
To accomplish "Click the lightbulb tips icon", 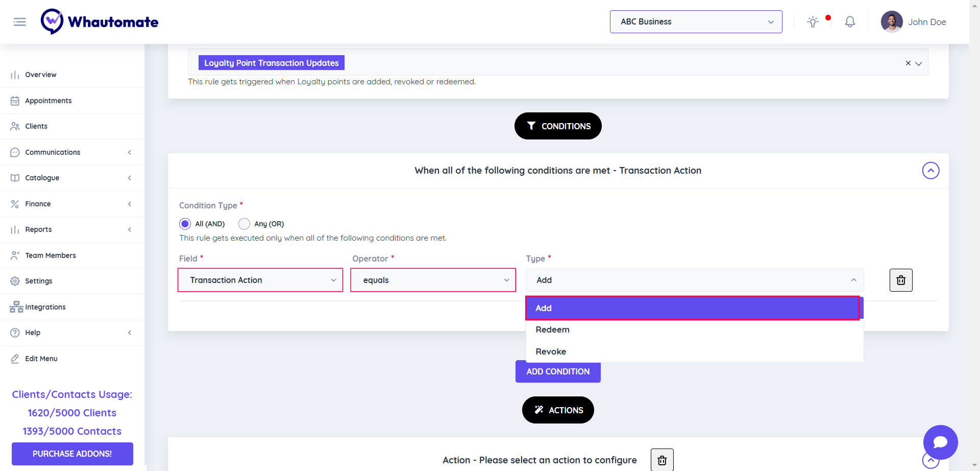I will (813, 22).
